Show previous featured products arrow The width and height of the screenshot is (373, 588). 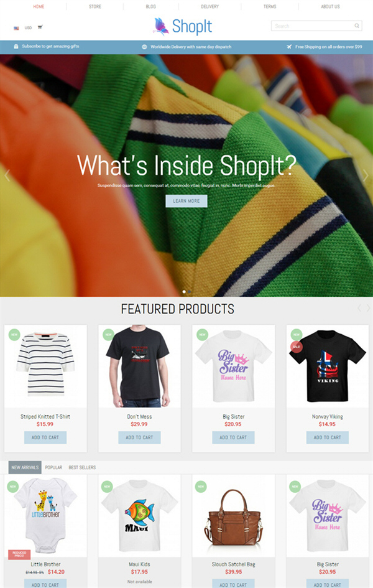359,308
